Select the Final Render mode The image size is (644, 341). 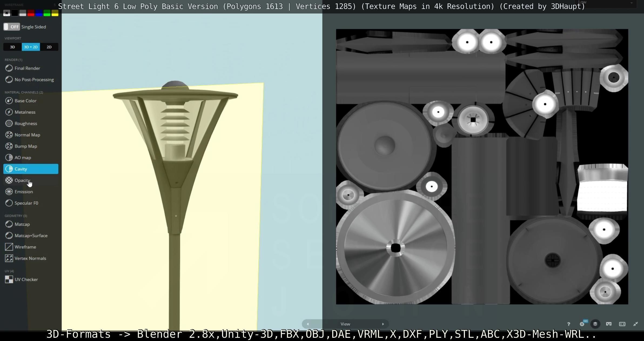click(x=27, y=68)
